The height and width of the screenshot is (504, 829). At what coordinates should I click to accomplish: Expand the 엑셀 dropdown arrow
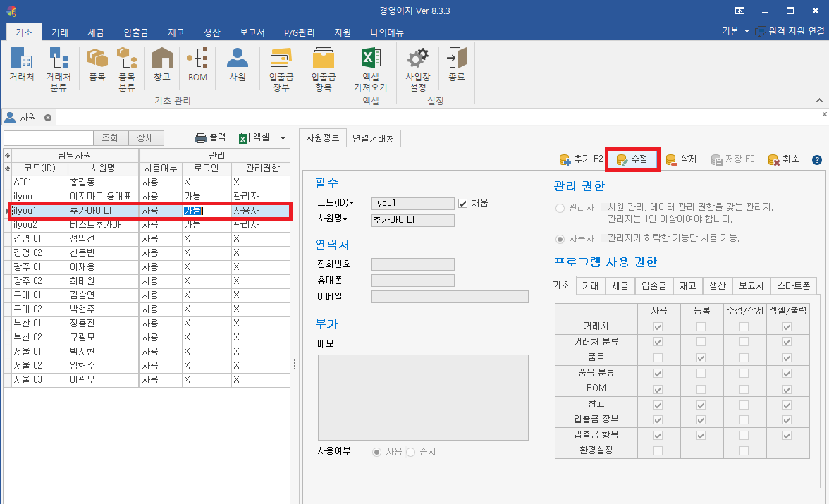283,138
